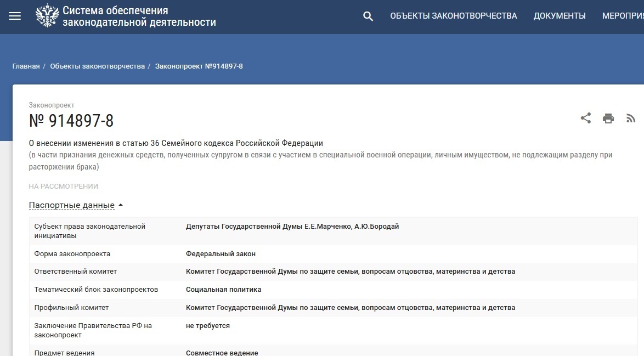Print the bill page using printer icon
The height and width of the screenshot is (356, 644).
(608, 117)
